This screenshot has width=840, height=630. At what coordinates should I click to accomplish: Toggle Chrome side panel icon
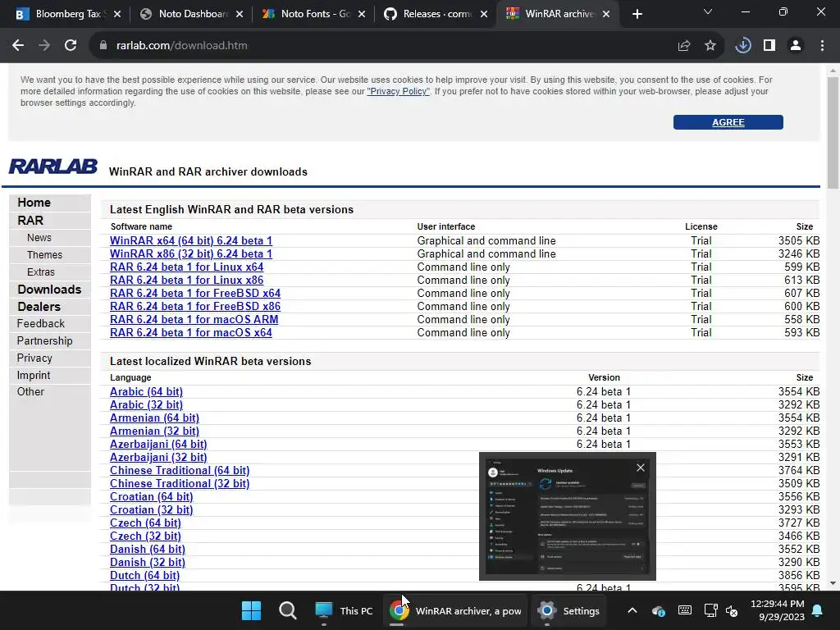coord(769,46)
